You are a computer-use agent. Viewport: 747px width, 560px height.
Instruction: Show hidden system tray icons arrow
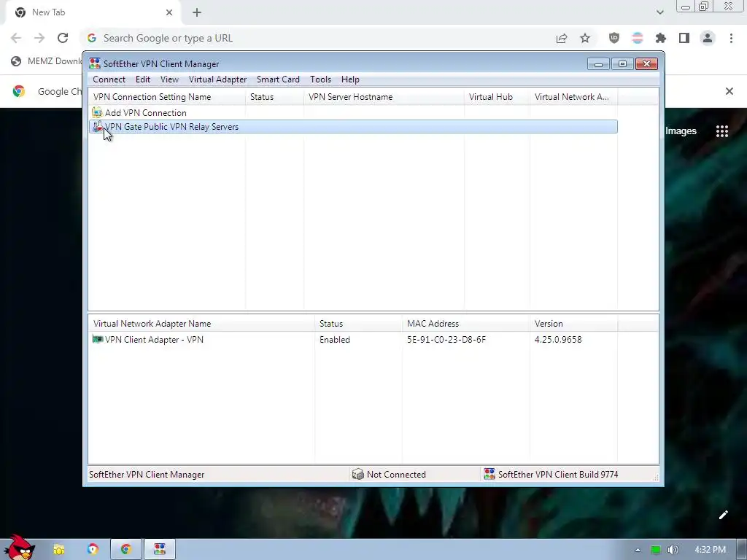tap(638, 550)
